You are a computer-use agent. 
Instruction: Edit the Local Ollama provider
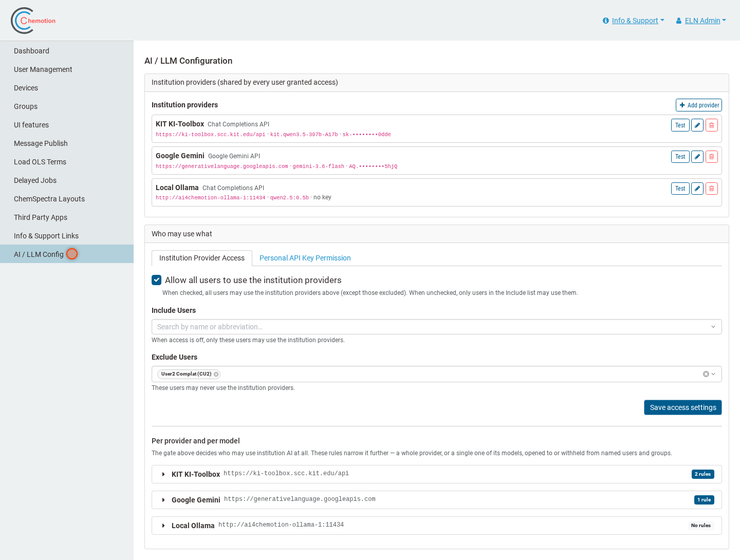coord(697,189)
